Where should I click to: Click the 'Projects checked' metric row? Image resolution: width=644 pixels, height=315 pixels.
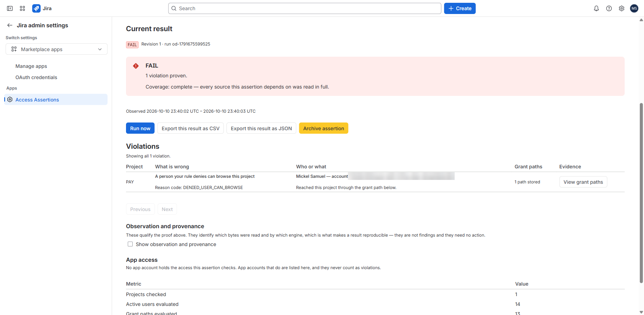point(375,294)
